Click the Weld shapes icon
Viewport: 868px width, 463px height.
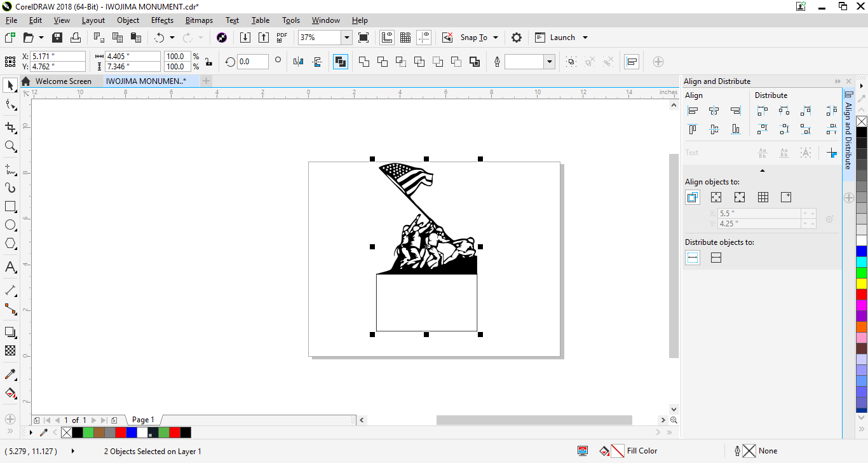point(363,62)
